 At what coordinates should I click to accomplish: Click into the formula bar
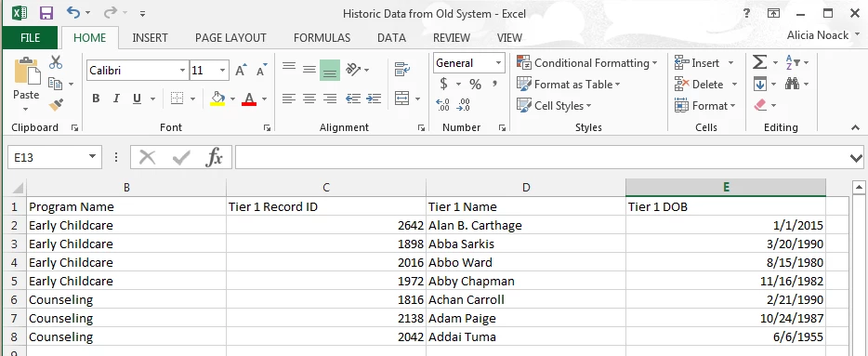coord(542,158)
